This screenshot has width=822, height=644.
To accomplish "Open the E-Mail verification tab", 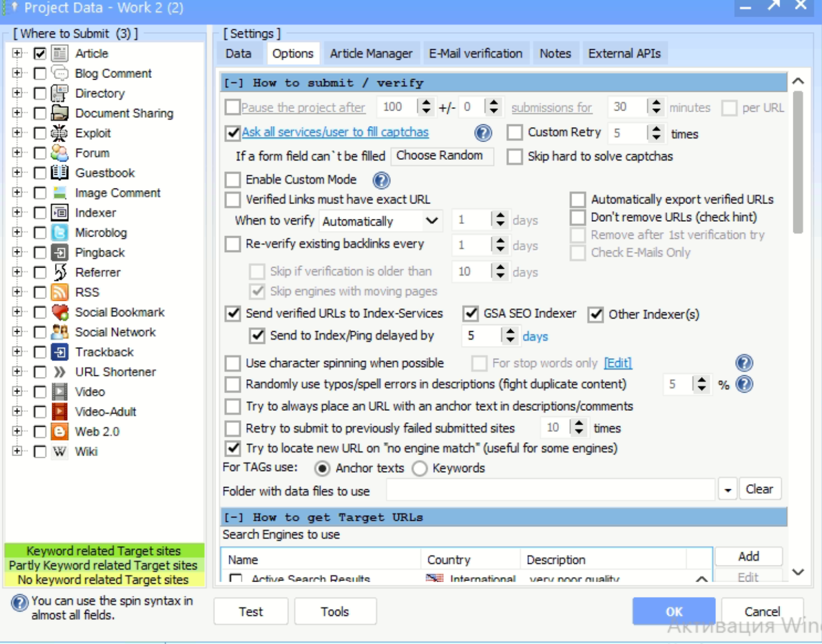I will coord(476,53).
